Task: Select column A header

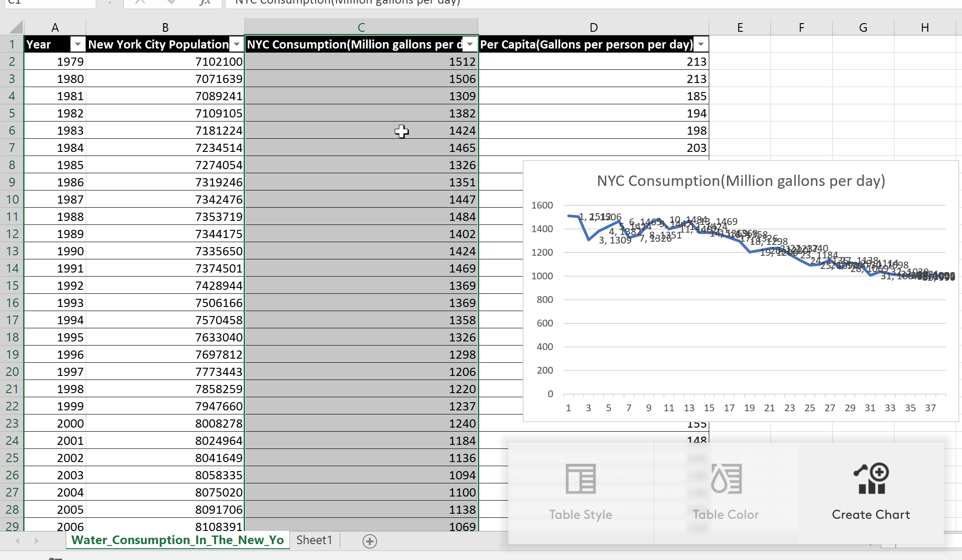Action: tap(55, 27)
